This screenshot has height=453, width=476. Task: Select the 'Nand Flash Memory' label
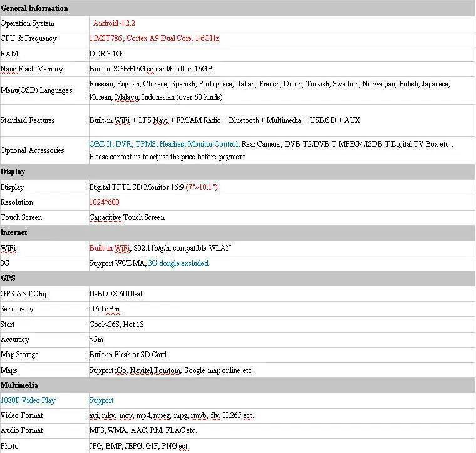point(31,69)
